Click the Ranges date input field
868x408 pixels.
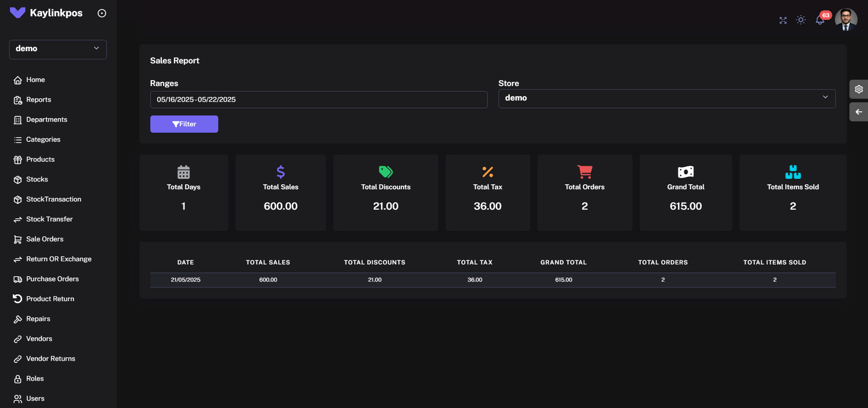(x=319, y=100)
